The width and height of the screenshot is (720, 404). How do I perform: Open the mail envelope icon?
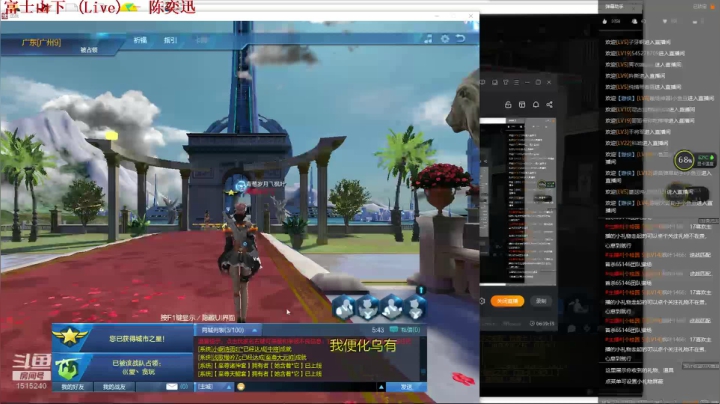tap(172, 387)
